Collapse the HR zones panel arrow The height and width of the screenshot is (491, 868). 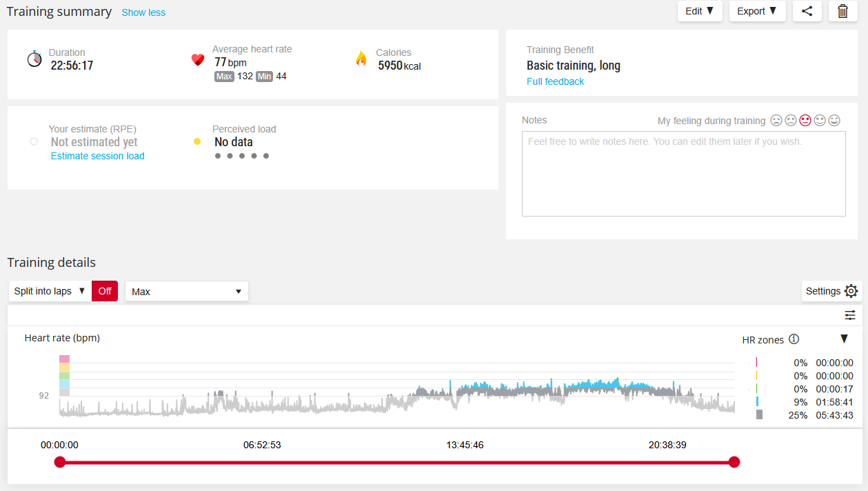(x=844, y=339)
